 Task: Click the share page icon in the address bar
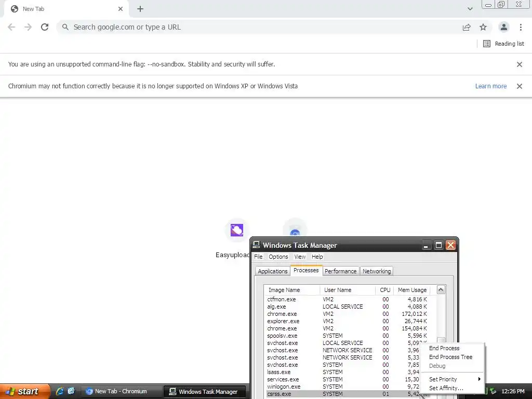click(467, 27)
